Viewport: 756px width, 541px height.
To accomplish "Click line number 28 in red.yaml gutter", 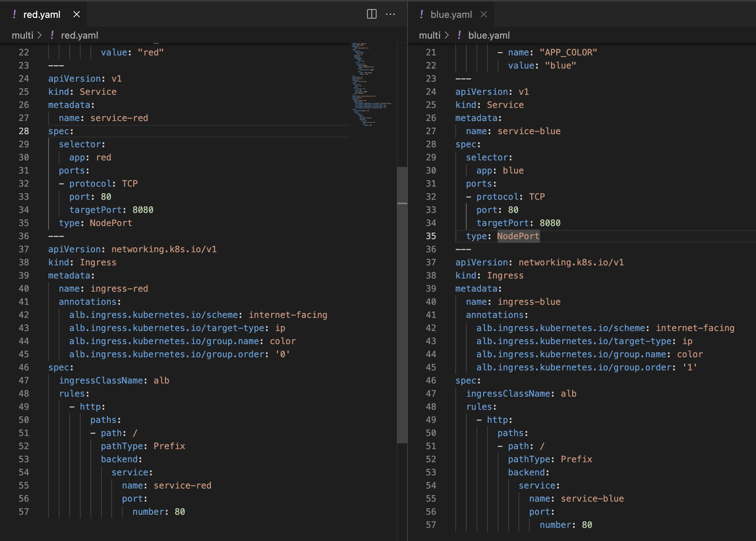I will pos(24,131).
